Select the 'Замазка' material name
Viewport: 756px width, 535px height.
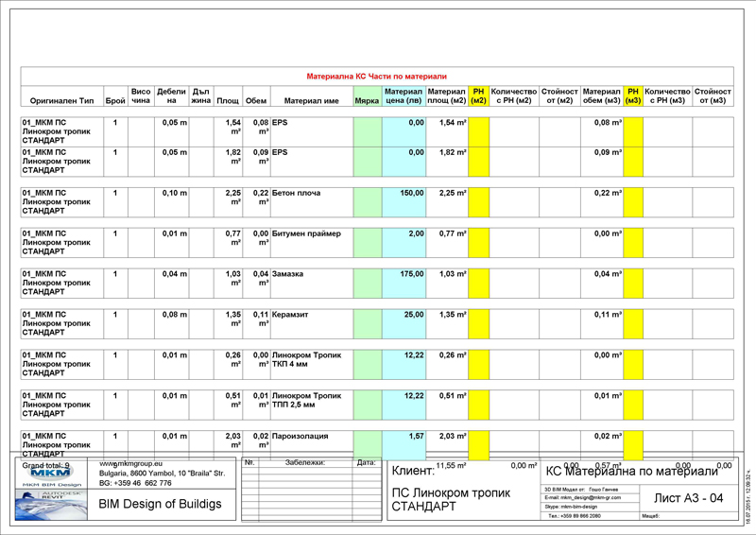(287, 274)
